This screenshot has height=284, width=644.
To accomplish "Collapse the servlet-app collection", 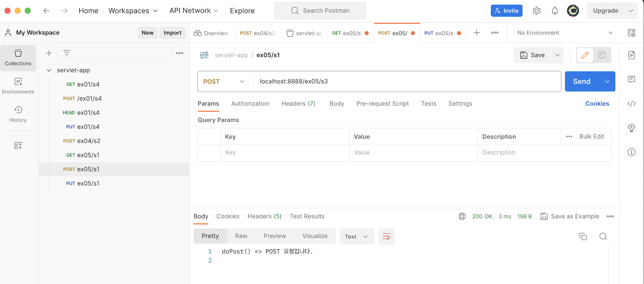I will point(49,70).
